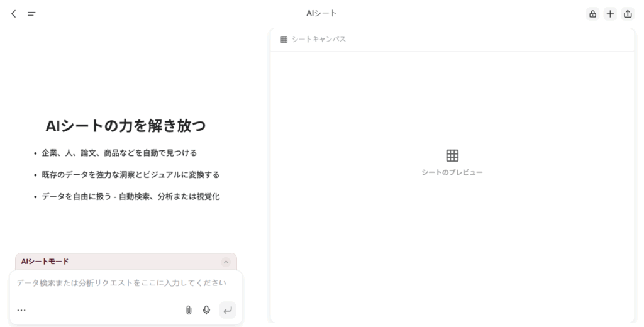Focus the データ検索 request input field
Image resolution: width=644 pixels, height=327 pixels.
(x=121, y=283)
